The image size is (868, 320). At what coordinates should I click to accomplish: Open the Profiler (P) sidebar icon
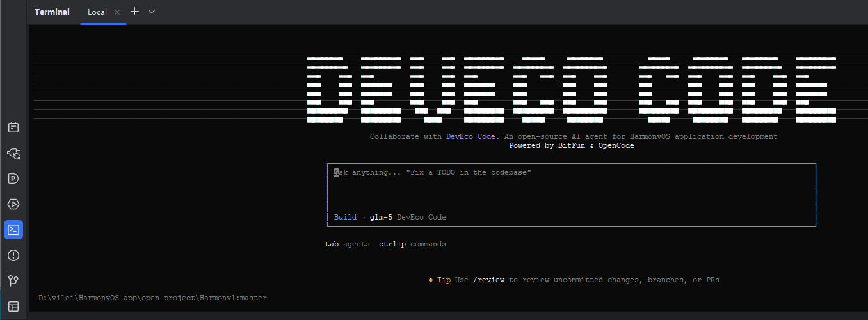click(x=13, y=179)
